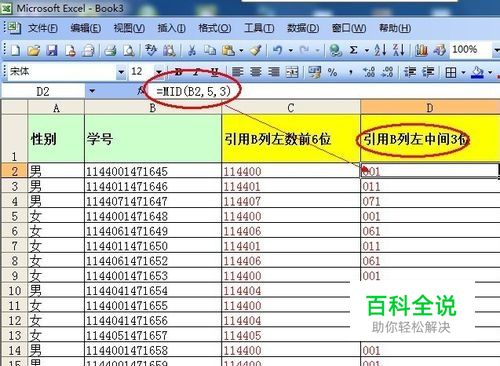Center align text icon

[256, 72]
